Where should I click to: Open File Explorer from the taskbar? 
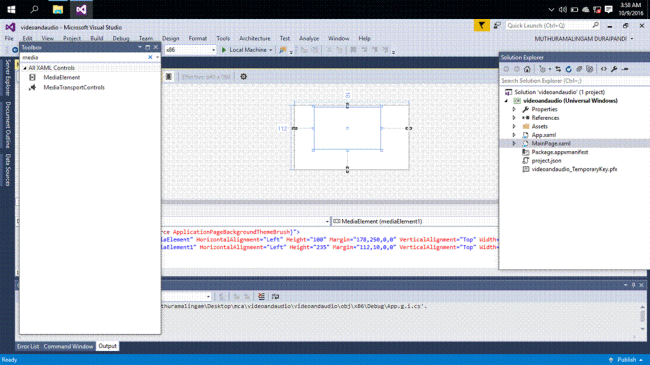click(x=58, y=9)
